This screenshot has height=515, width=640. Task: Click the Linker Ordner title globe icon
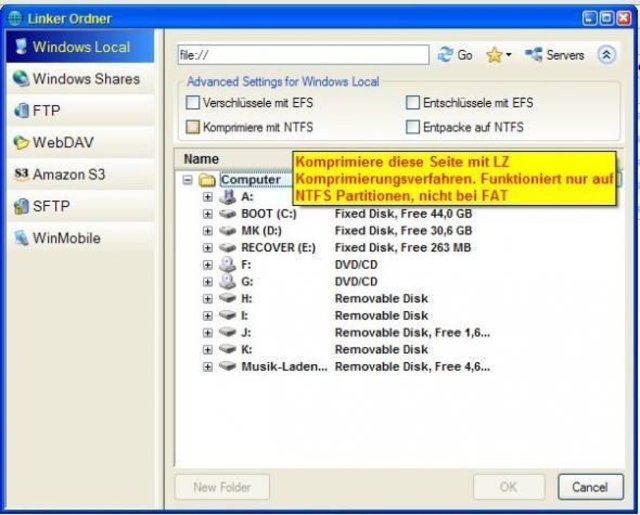(x=15, y=18)
